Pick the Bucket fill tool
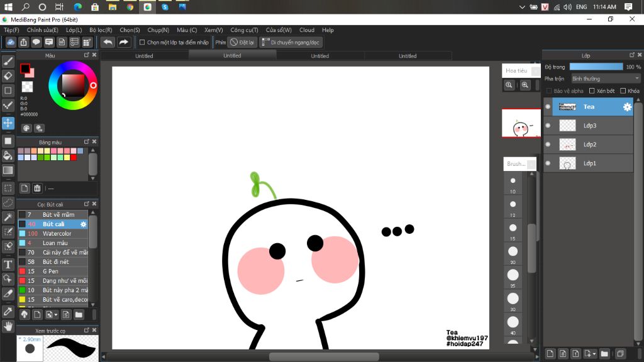Viewport: 644px width, 362px height. [8, 155]
